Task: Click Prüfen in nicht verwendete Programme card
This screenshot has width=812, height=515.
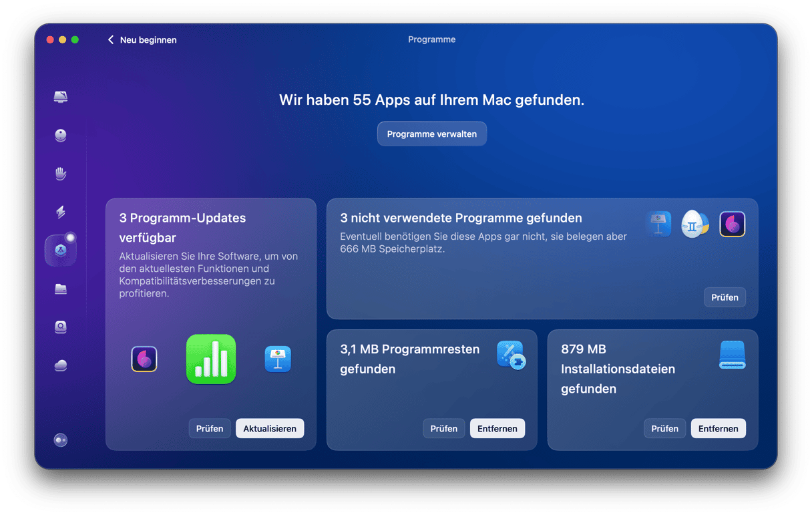Action: tap(725, 297)
